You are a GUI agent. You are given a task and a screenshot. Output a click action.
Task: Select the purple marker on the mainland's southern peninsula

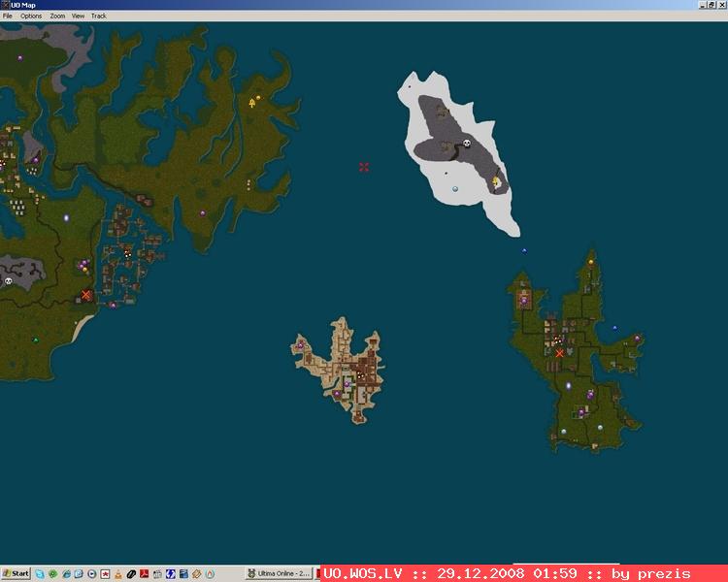pos(203,213)
